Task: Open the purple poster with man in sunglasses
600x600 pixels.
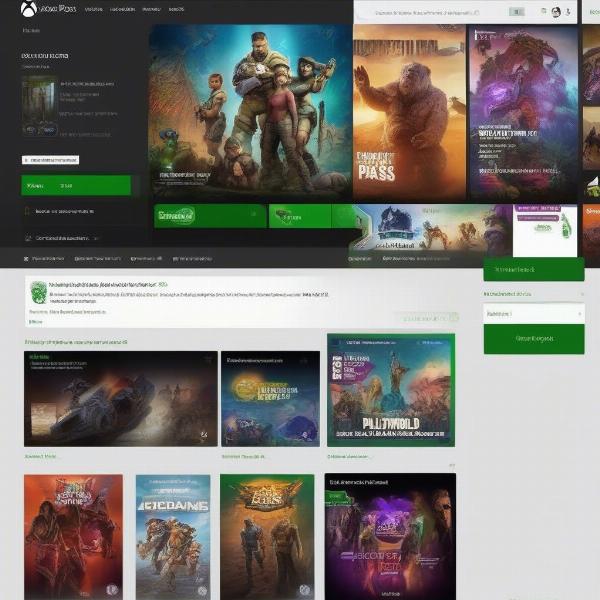Action: click(x=390, y=536)
